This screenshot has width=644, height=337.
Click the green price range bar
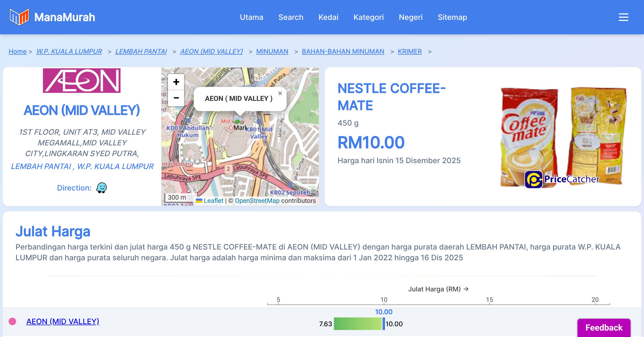click(357, 324)
